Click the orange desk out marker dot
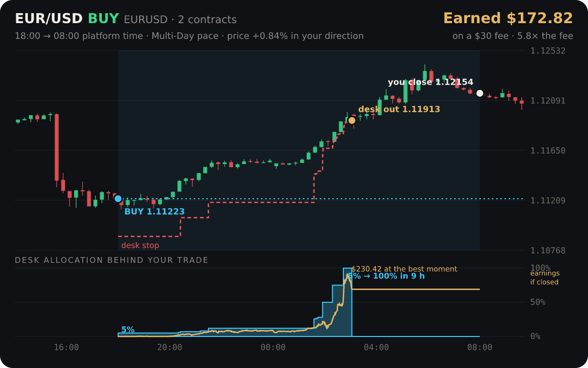 pyautogui.click(x=352, y=120)
